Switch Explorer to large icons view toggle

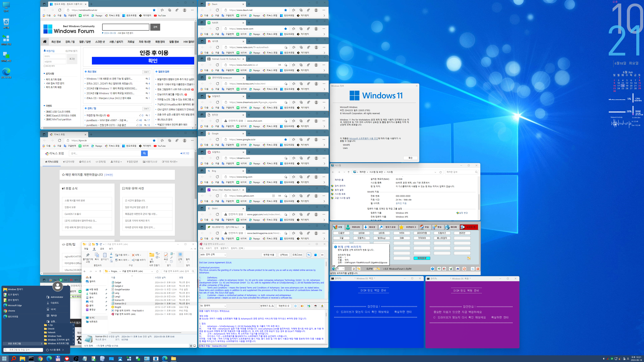click(195, 346)
